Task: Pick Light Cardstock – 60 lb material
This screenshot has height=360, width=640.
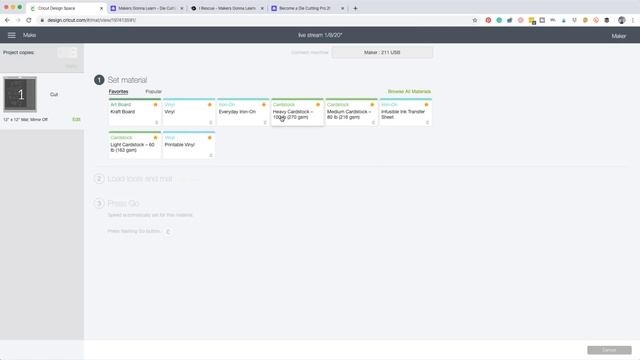Action: [135, 145]
